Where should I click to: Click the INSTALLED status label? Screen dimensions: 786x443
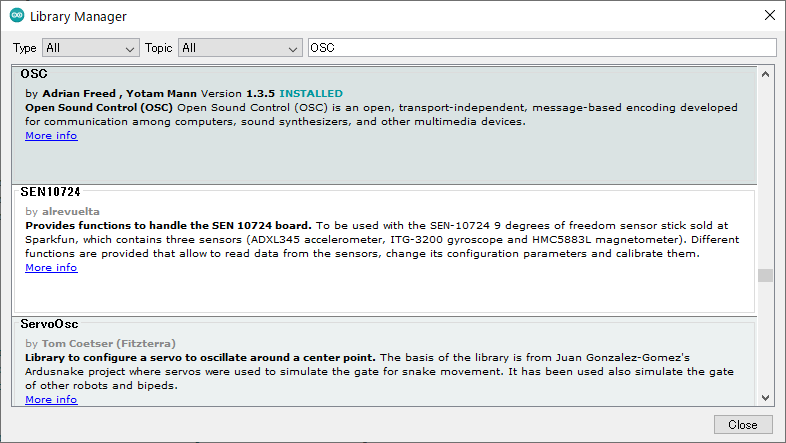(311, 93)
